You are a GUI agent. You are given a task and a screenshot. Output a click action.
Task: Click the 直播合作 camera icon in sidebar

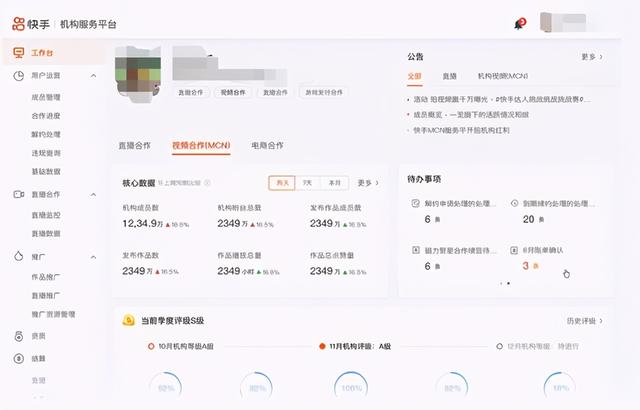pos(19,194)
